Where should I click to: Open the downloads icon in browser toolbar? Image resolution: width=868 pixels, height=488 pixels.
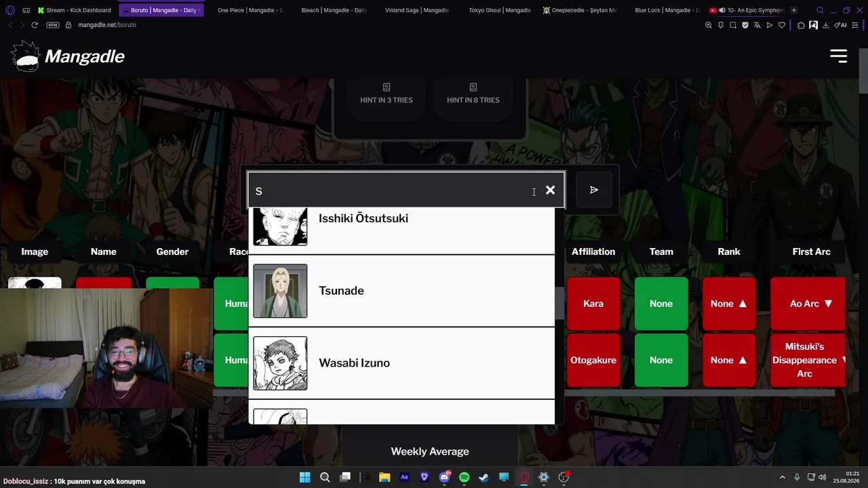pyautogui.click(x=825, y=25)
